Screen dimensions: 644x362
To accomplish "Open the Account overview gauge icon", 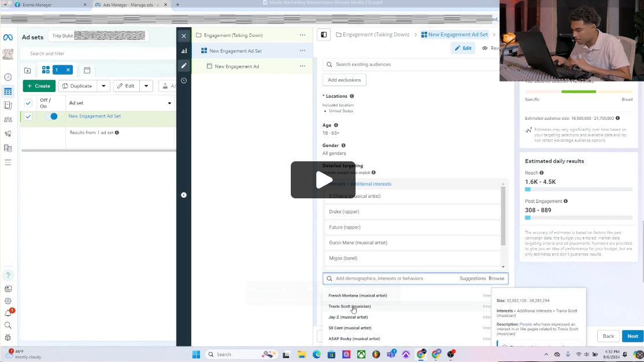I will pyautogui.click(x=8, y=77).
